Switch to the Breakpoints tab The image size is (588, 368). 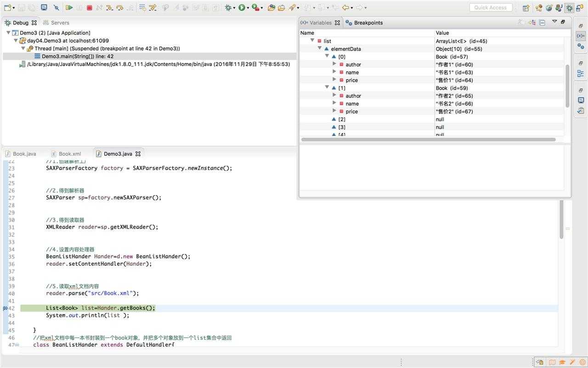[x=364, y=23]
